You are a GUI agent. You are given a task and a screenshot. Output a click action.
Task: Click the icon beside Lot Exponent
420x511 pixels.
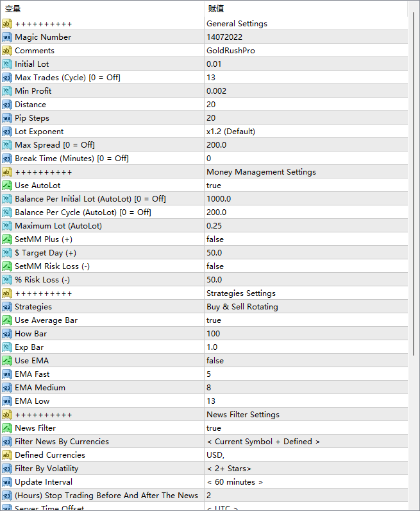click(x=7, y=132)
